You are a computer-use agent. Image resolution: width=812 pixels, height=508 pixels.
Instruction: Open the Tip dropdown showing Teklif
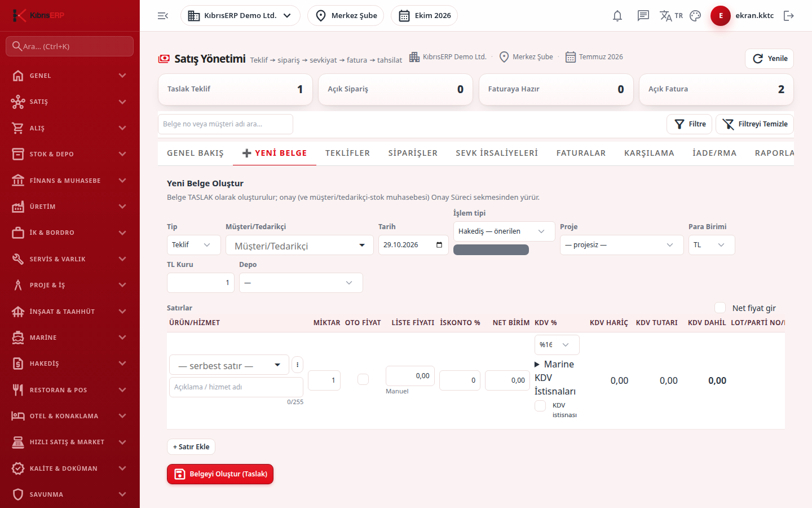pos(194,245)
